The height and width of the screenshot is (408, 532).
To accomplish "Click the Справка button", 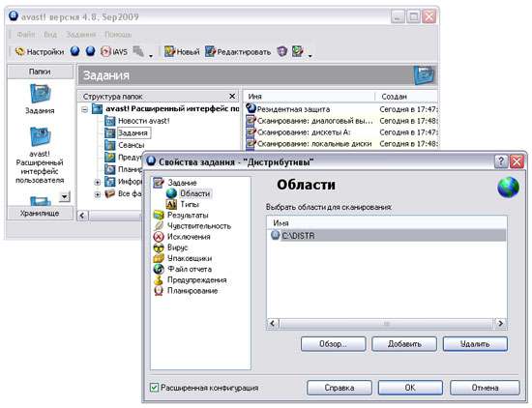I will click(340, 388).
